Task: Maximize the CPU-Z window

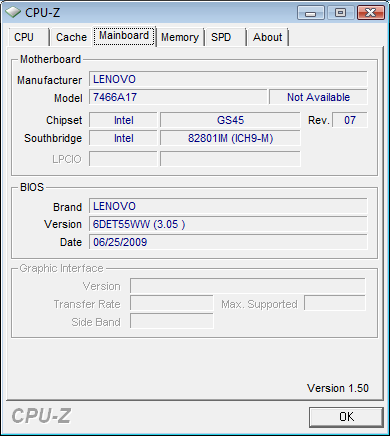Action: tap(340, 13)
